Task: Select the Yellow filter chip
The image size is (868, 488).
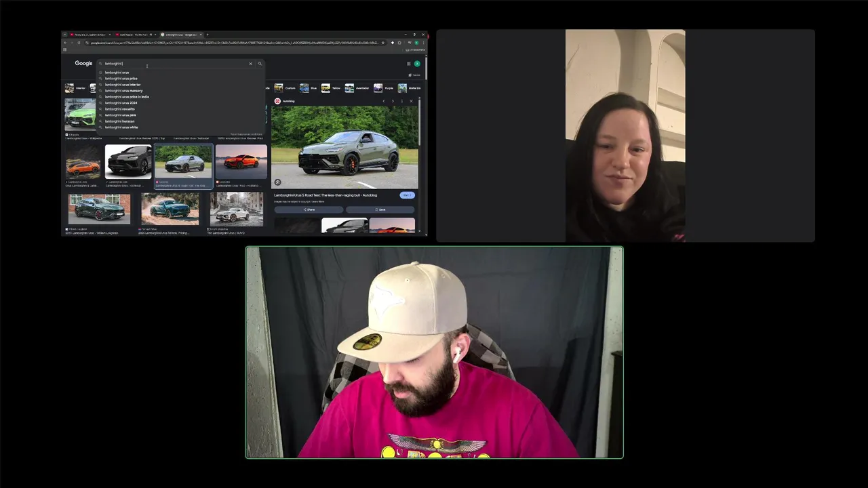Action: click(x=332, y=88)
